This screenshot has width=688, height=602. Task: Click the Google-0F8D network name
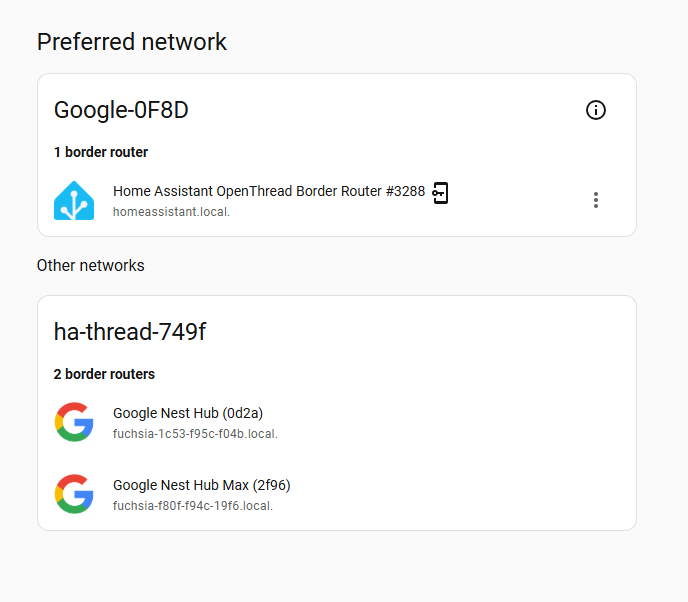click(x=121, y=110)
